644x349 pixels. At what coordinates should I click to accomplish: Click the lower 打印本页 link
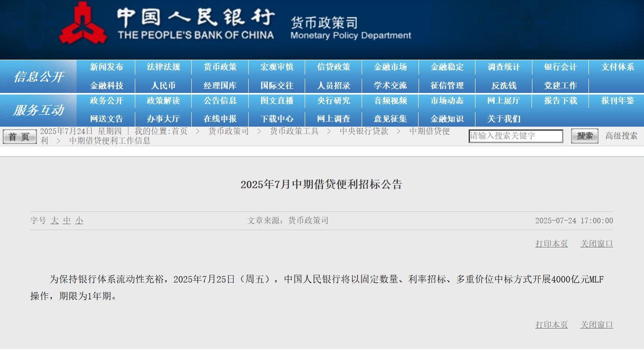pyautogui.click(x=552, y=325)
